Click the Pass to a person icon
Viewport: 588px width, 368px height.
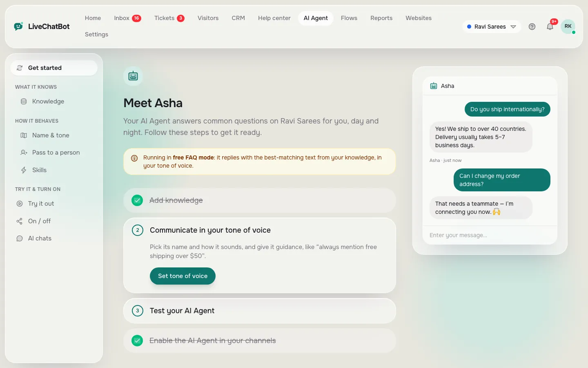pos(24,153)
